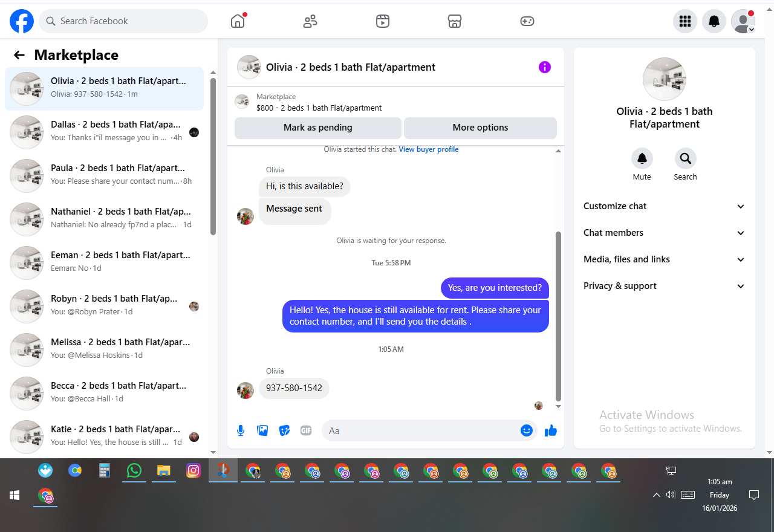The width and height of the screenshot is (774, 532).
Task: Open the Notifications bell in header
Action: pyautogui.click(x=714, y=21)
